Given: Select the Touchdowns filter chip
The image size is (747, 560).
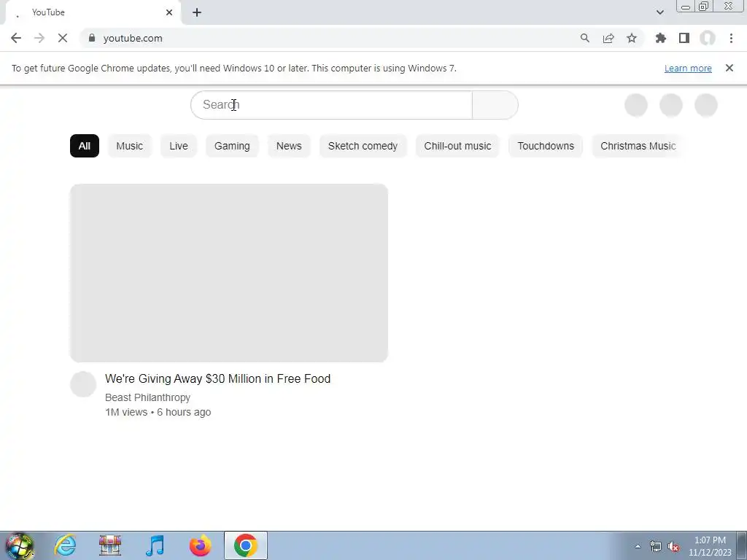Looking at the screenshot, I should coord(546,146).
